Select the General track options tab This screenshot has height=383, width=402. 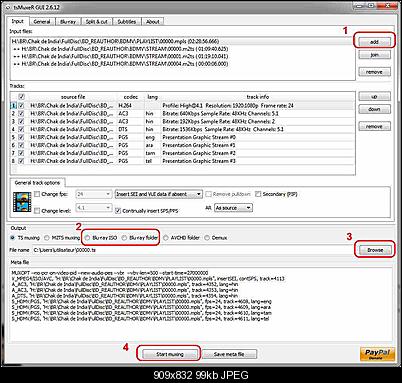[x=37, y=183]
